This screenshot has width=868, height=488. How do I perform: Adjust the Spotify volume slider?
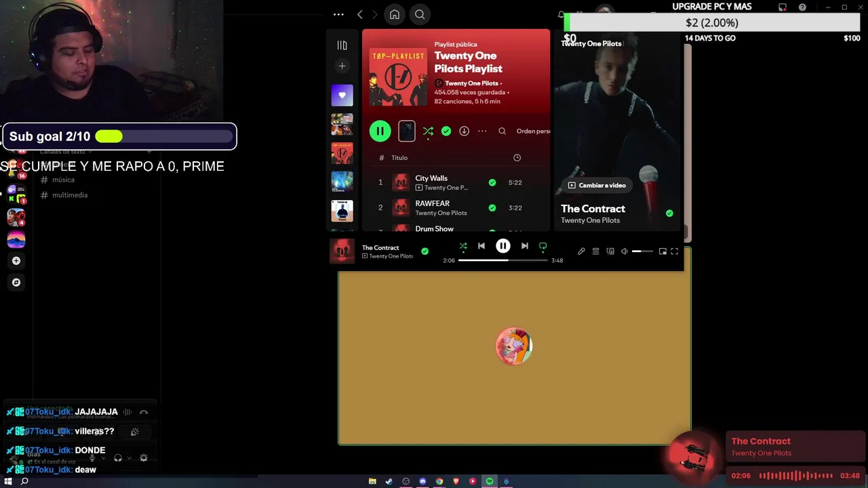(642, 251)
